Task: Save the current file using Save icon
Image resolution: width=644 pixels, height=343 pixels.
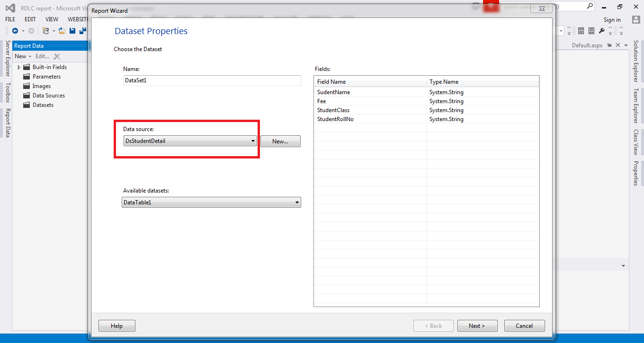Action: [72, 30]
